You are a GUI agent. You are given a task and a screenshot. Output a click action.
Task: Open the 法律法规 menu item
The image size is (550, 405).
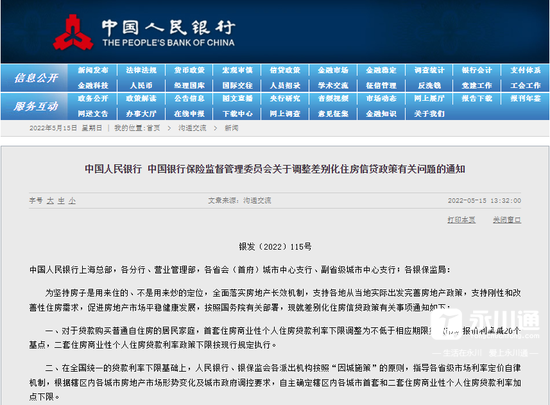click(x=141, y=70)
